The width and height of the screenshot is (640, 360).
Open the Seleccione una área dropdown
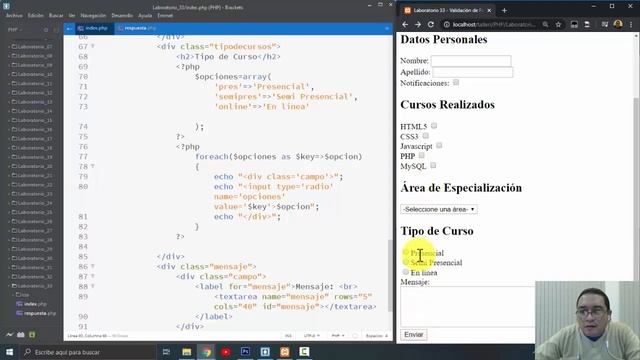click(439, 209)
